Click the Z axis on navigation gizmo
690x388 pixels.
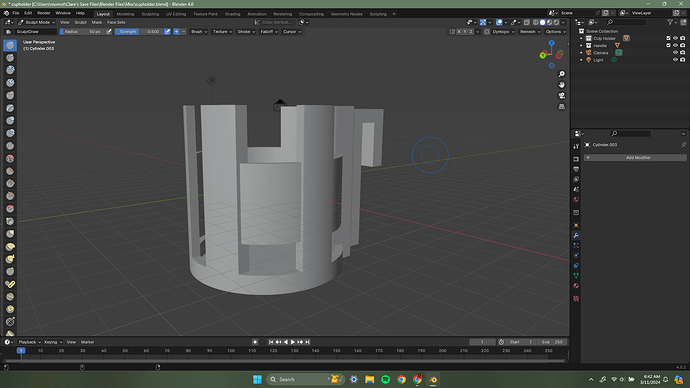pos(551,43)
